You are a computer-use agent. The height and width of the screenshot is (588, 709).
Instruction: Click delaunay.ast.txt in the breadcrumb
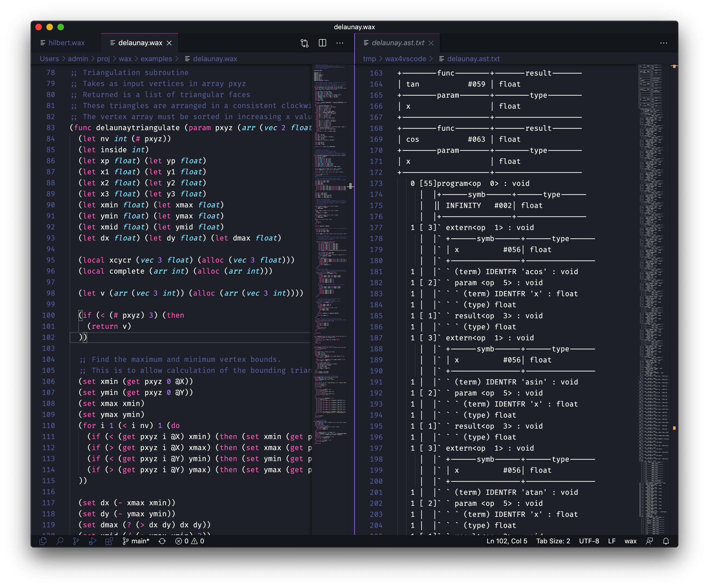click(473, 59)
